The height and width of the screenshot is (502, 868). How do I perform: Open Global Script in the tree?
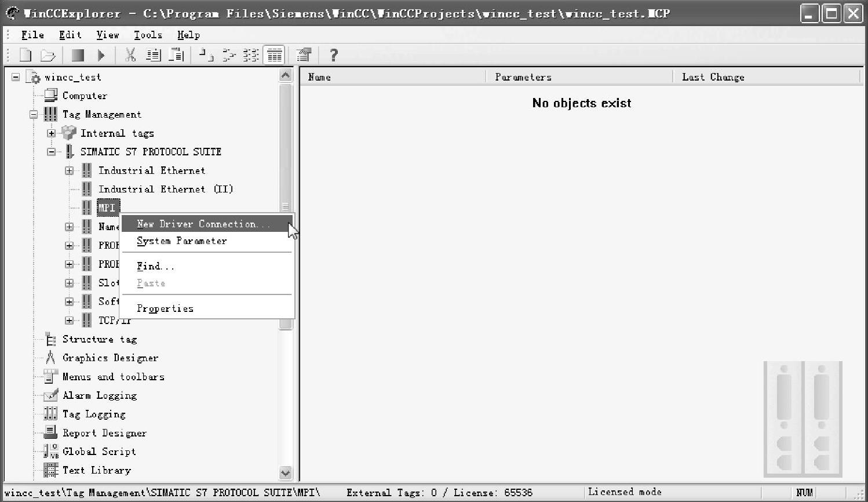click(x=99, y=452)
